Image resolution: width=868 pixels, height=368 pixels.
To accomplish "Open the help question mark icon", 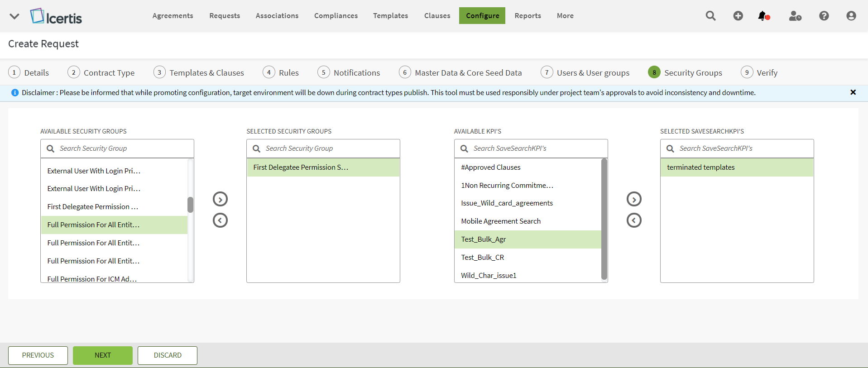I will click(x=824, y=16).
